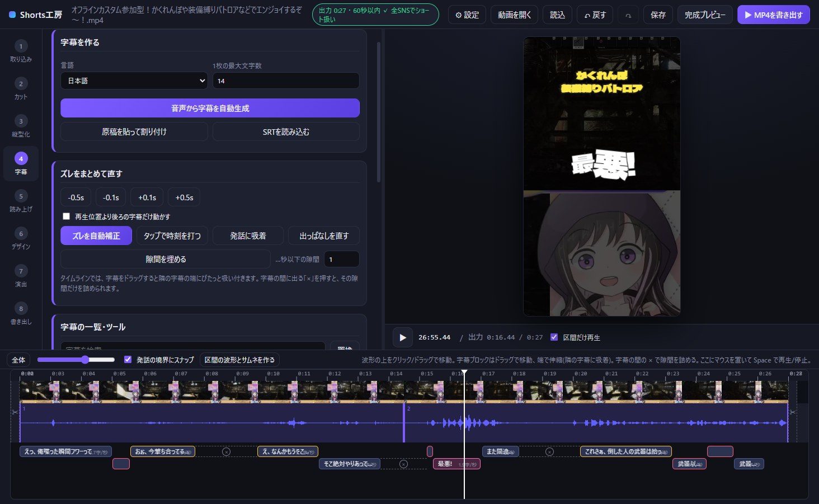The image size is (819, 504).
Task: Export with MP4を書き出す button
Action: coord(773,15)
